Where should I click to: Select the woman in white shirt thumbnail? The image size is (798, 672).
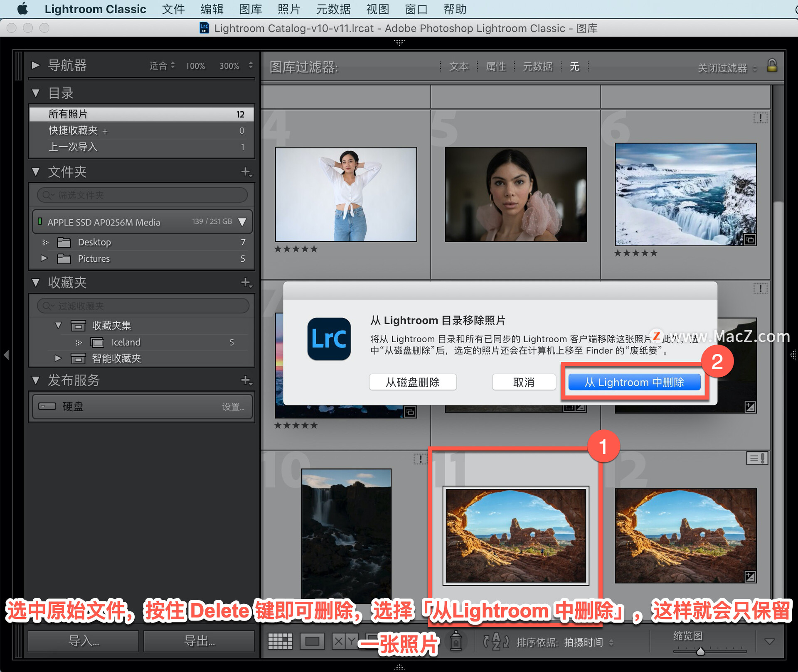point(346,194)
